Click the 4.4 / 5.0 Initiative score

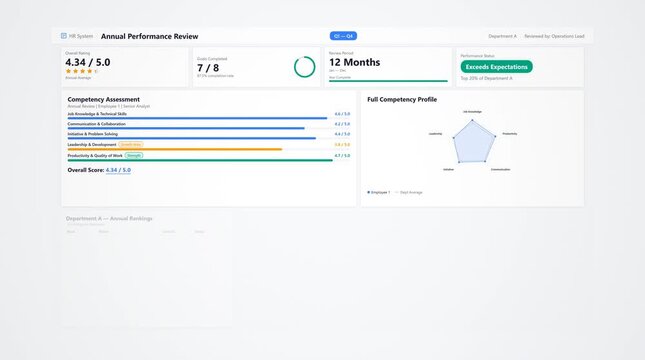point(342,134)
